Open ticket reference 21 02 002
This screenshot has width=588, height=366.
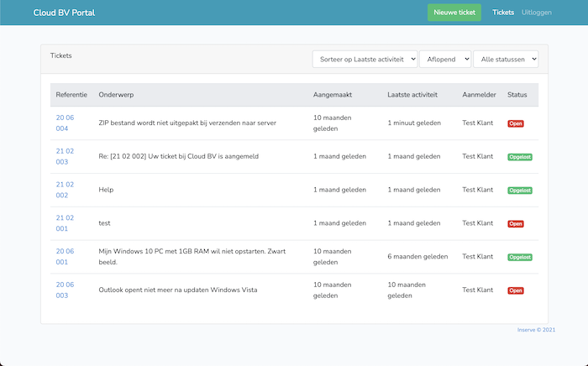65,190
